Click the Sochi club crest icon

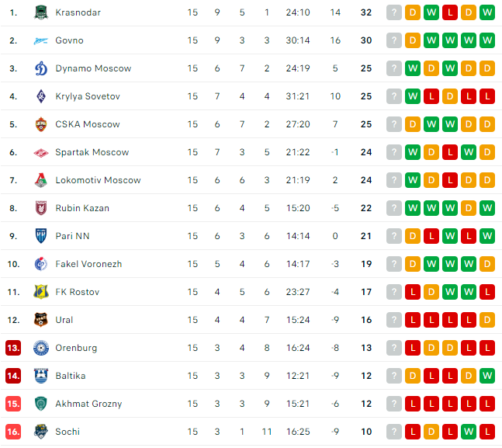pos(41,432)
